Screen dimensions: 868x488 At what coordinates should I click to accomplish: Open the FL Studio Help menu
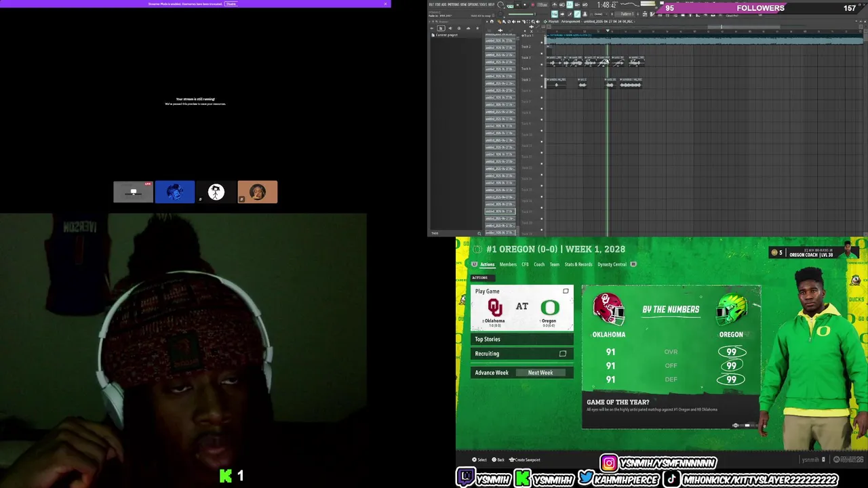491,5
